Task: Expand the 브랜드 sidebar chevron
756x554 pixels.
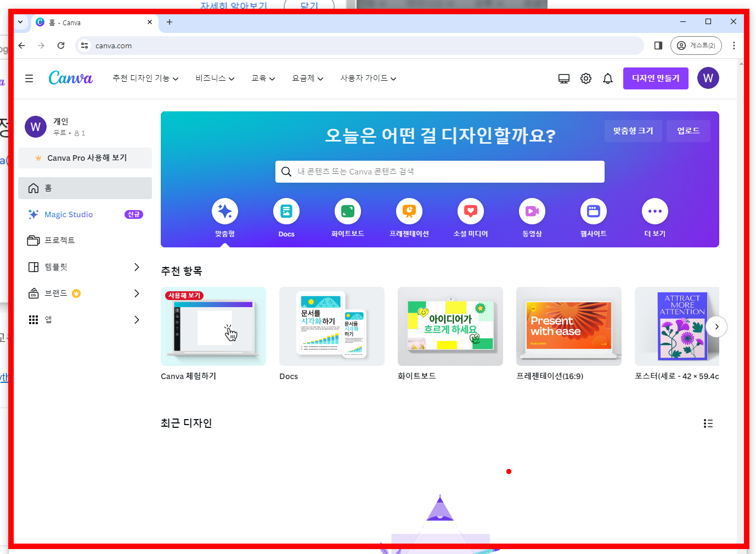Action: coord(137,293)
